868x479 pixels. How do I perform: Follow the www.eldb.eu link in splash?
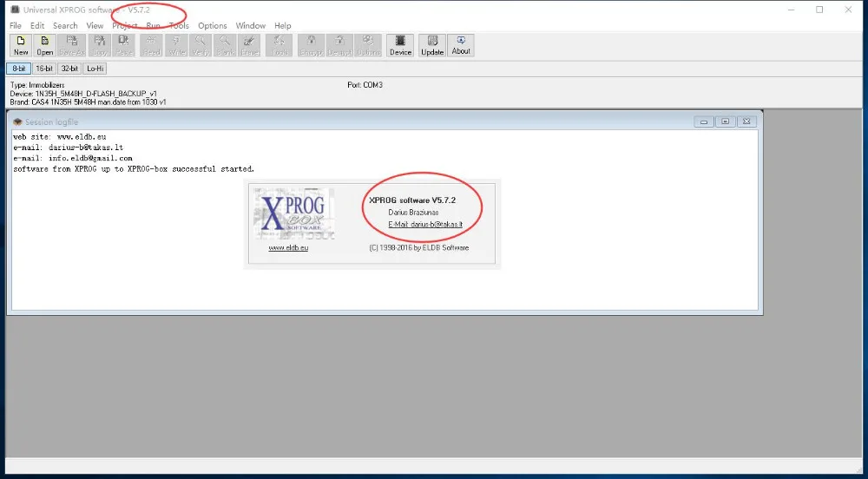[x=288, y=248]
